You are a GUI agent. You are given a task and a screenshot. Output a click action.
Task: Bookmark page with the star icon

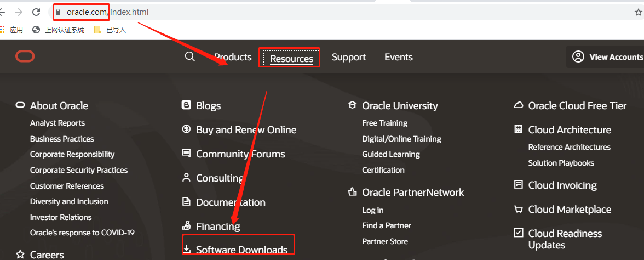pos(639,12)
